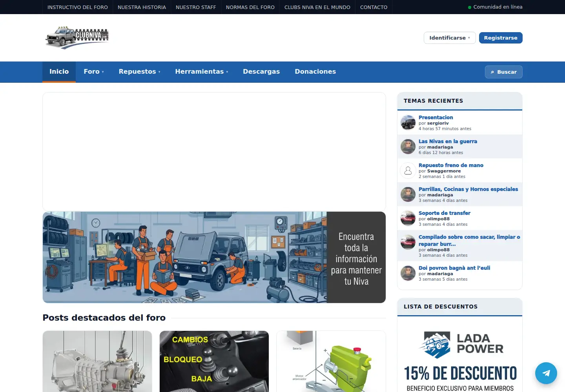Click the Posts destacados del foro heading
565x392 pixels.
104,318
